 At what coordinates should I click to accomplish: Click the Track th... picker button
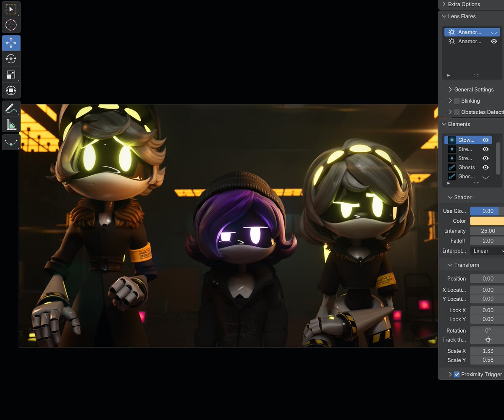tap(487, 340)
